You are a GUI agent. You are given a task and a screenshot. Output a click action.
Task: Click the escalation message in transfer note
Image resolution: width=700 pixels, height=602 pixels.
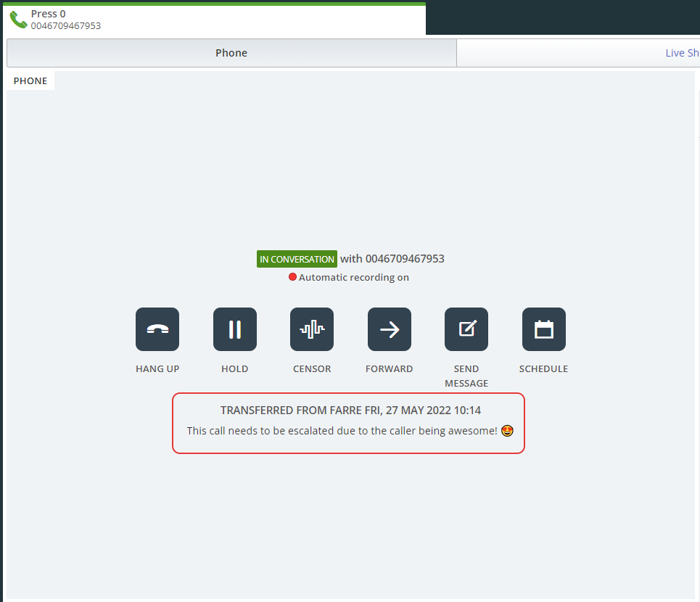[342, 431]
